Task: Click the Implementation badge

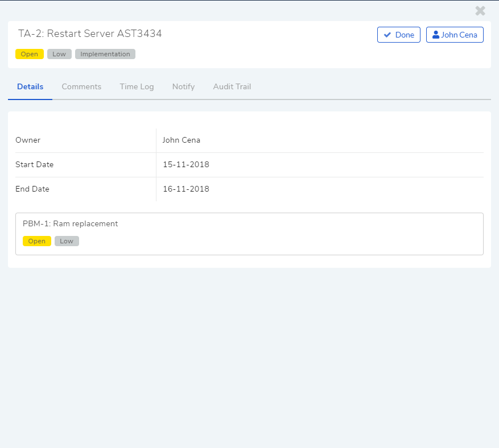Action: [105, 54]
